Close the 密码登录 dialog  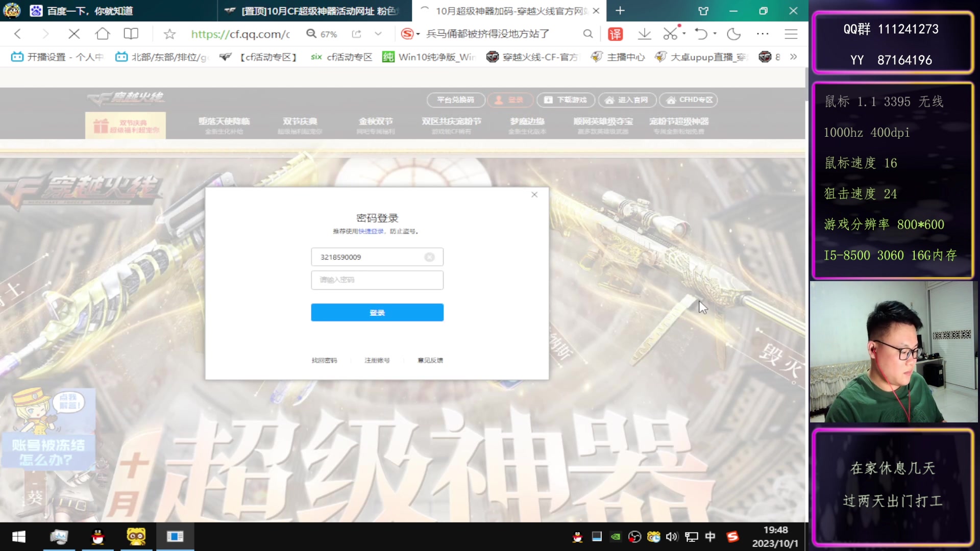point(534,194)
